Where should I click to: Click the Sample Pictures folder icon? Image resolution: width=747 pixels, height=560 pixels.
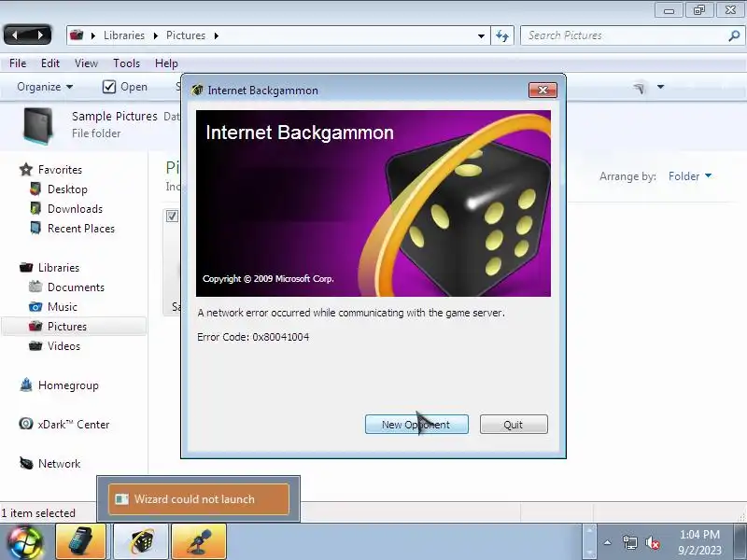pos(38,125)
